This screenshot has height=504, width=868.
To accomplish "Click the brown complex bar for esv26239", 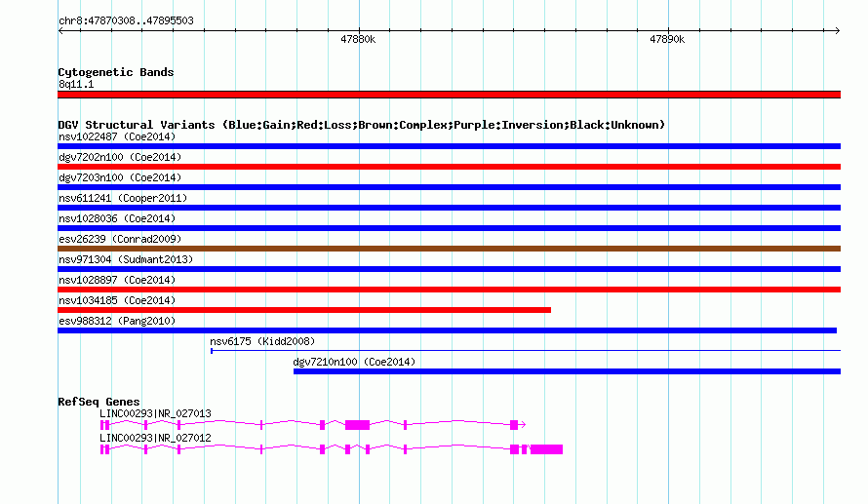I will tap(449, 249).
